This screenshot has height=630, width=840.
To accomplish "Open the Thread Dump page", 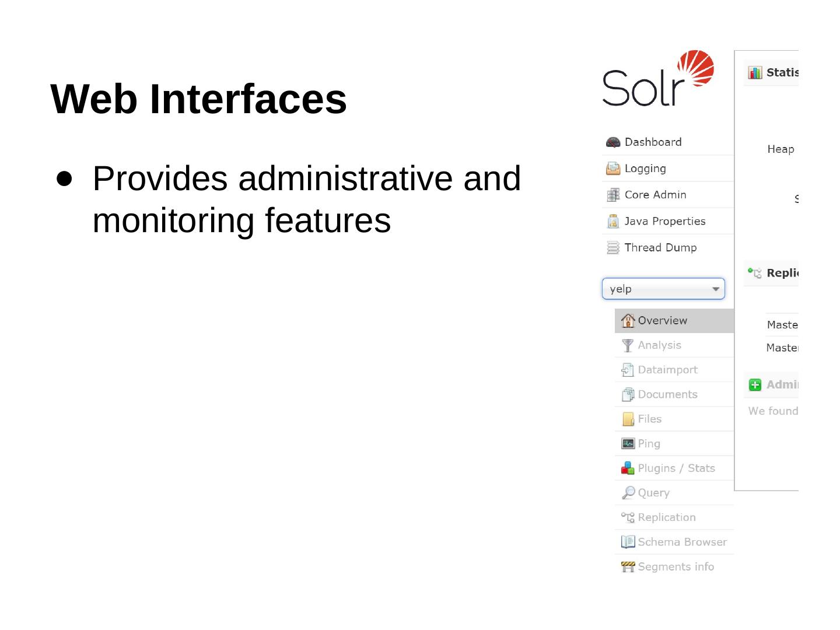I will 668,248.
